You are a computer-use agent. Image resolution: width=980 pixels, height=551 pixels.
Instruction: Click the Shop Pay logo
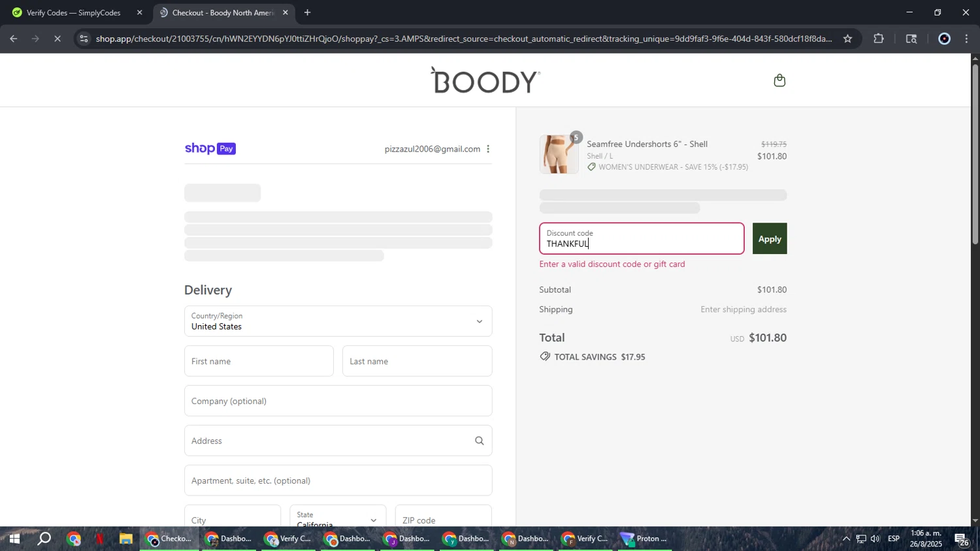(210, 149)
